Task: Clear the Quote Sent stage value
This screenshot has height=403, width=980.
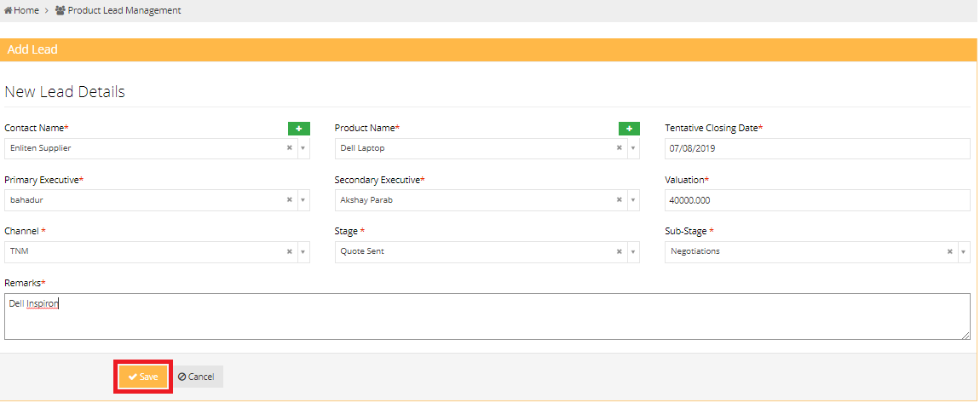Action: [620, 252]
